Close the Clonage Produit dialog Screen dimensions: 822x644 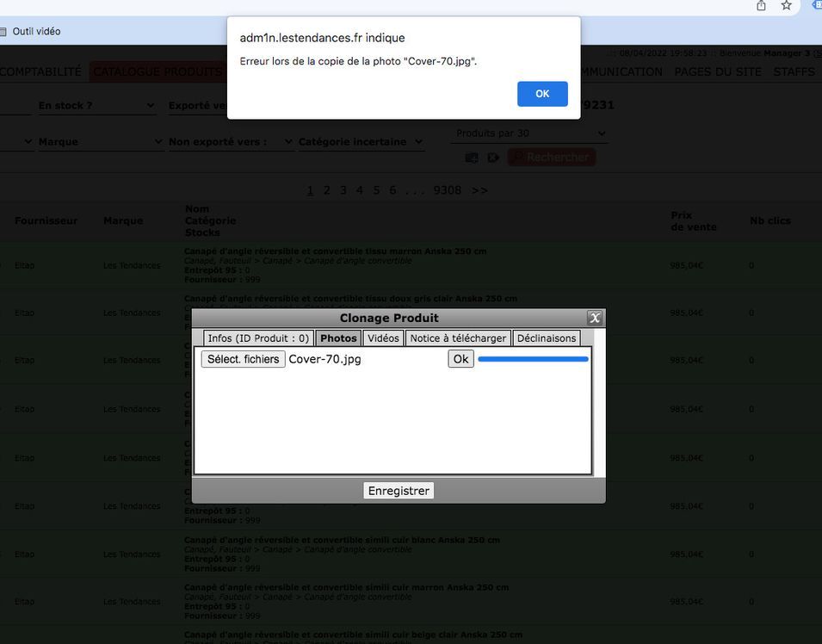594,319
